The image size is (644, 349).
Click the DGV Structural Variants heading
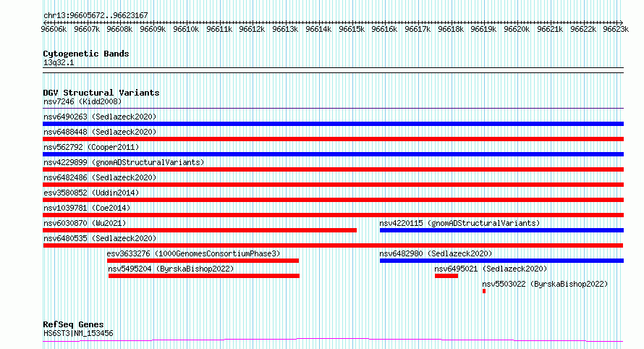(x=101, y=93)
